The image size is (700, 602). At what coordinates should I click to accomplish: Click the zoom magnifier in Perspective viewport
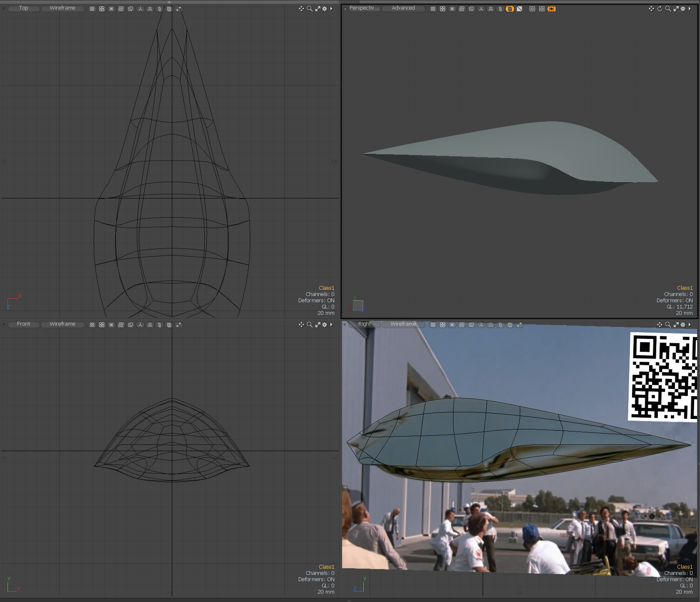click(668, 9)
